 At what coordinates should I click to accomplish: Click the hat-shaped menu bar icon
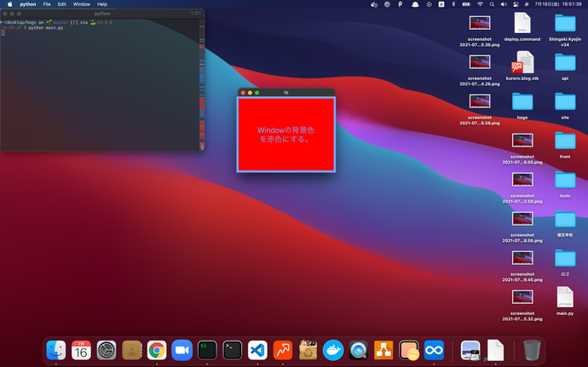tap(415, 4)
